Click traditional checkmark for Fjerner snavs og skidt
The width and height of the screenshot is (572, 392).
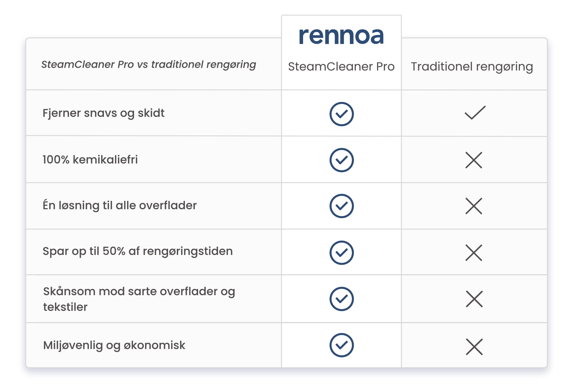tap(475, 112)
